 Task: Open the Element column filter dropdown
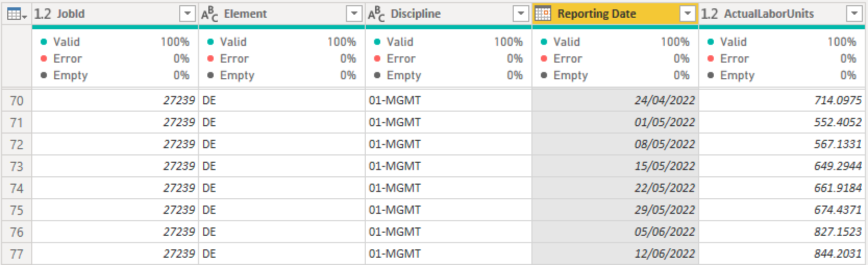(x=354, y=14)
